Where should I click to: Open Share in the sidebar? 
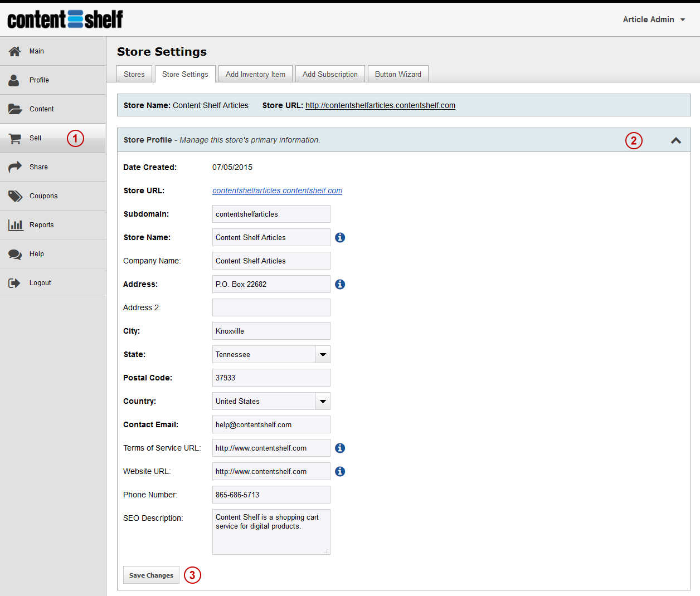(x=53, y=167)
